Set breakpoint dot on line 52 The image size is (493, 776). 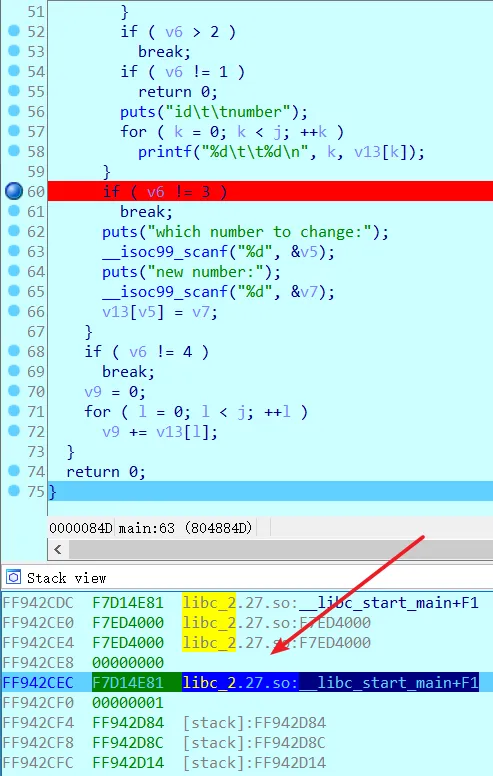pos(14,31)
